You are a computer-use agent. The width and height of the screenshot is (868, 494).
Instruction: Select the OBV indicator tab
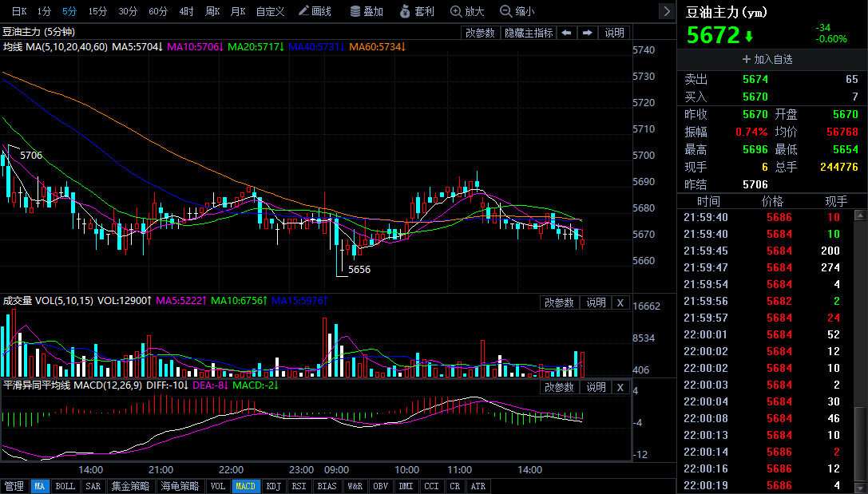click(x=380, y=486)
